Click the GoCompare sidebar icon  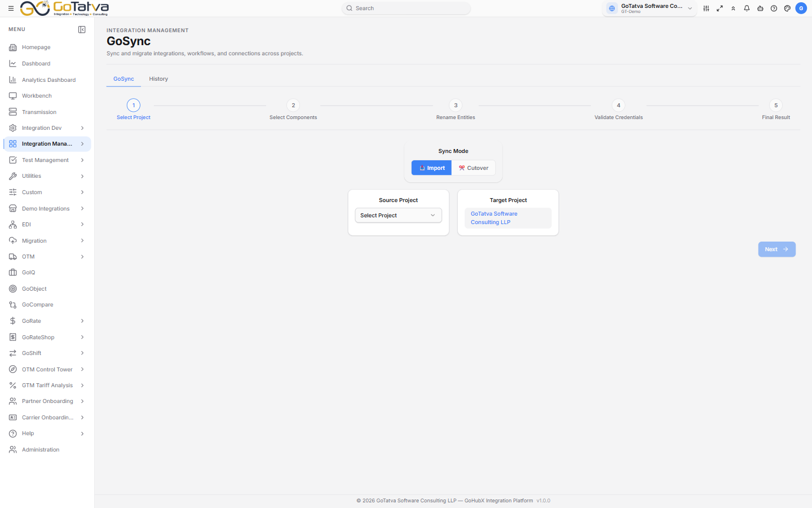coord(12,305)
